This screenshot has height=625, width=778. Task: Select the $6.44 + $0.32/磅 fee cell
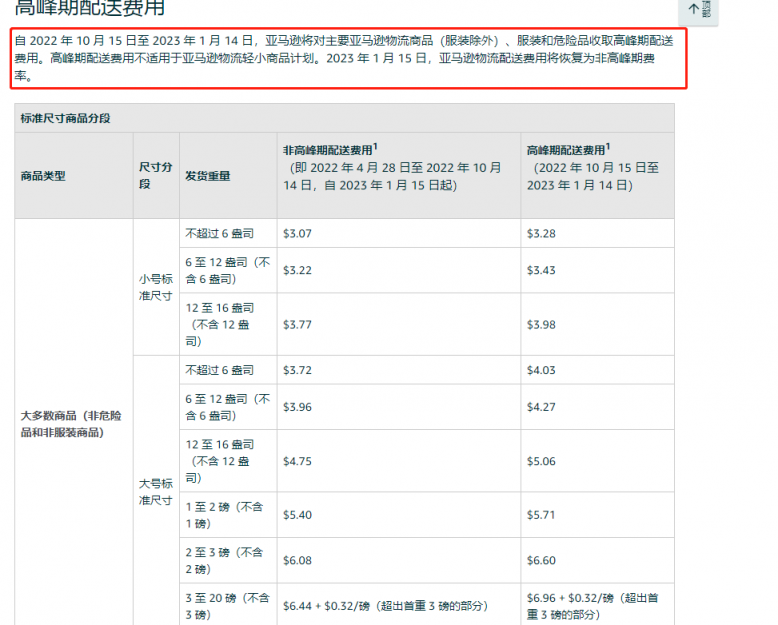pos(398,606)
